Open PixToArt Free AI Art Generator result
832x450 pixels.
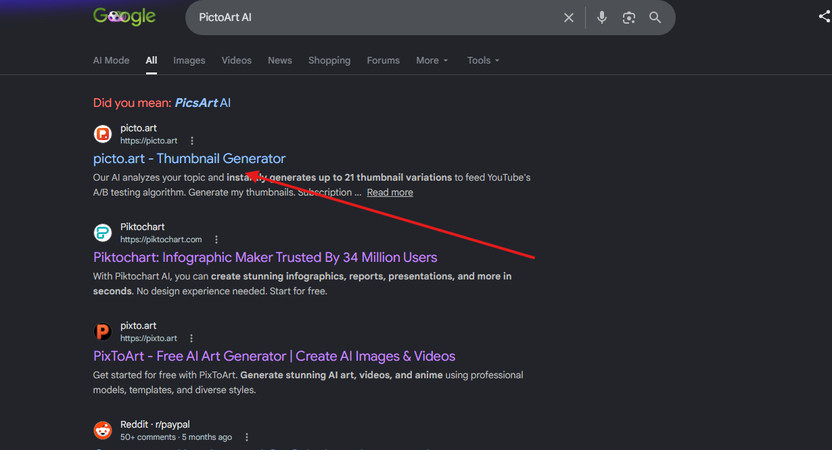[274, 356]
